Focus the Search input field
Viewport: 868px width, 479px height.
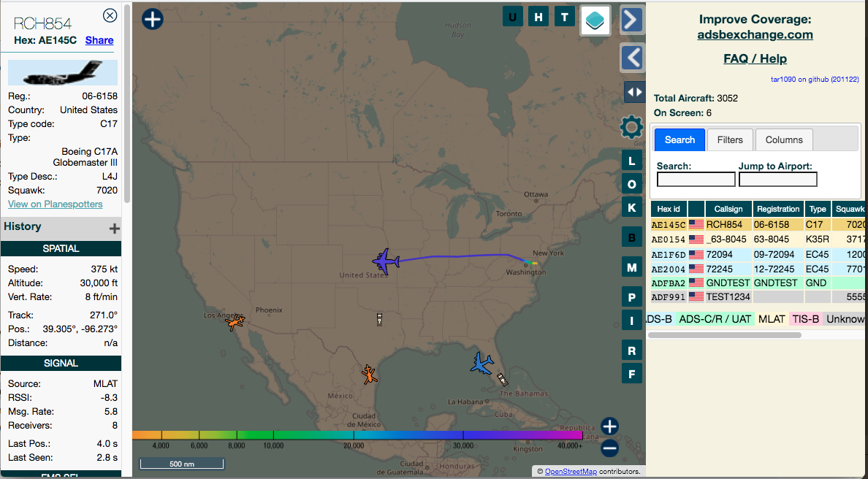pos(696,179)
